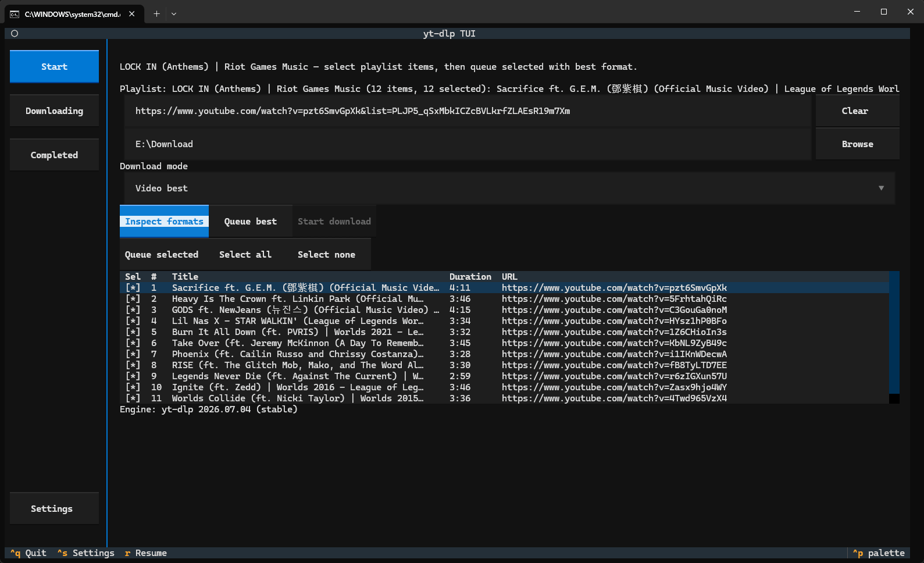The height and width of the screenshot is (563, 924).
Task: Focus the YouTube URL input field
Action: point(468,111)
